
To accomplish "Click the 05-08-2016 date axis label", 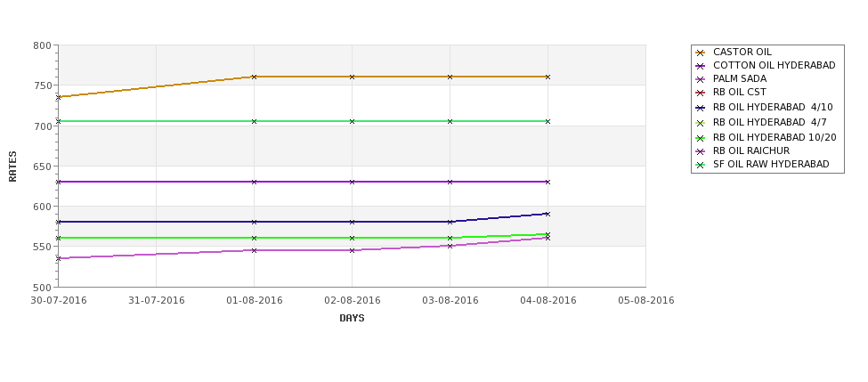I will pyautogui.click(x=646, y=301).
